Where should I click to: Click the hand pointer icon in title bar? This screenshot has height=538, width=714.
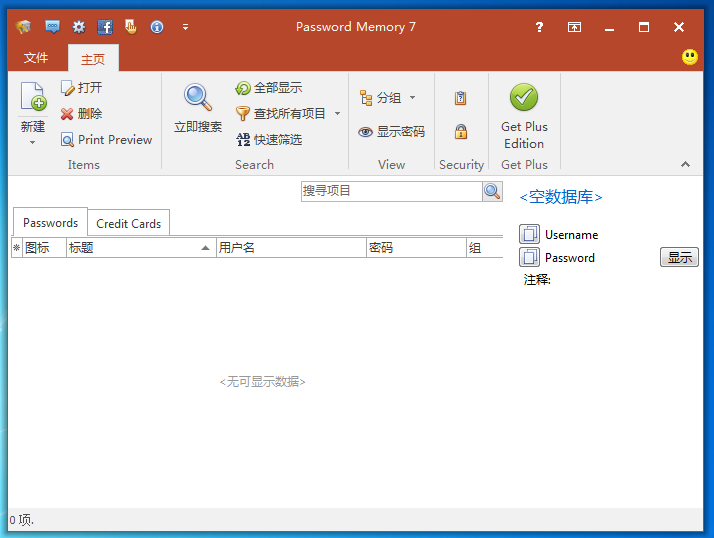click(x=131, y=27)
